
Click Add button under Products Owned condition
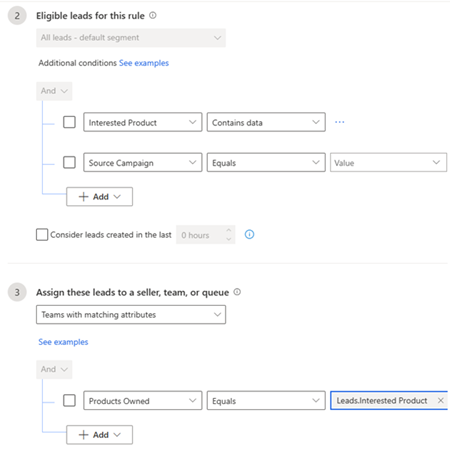point(99,435)
